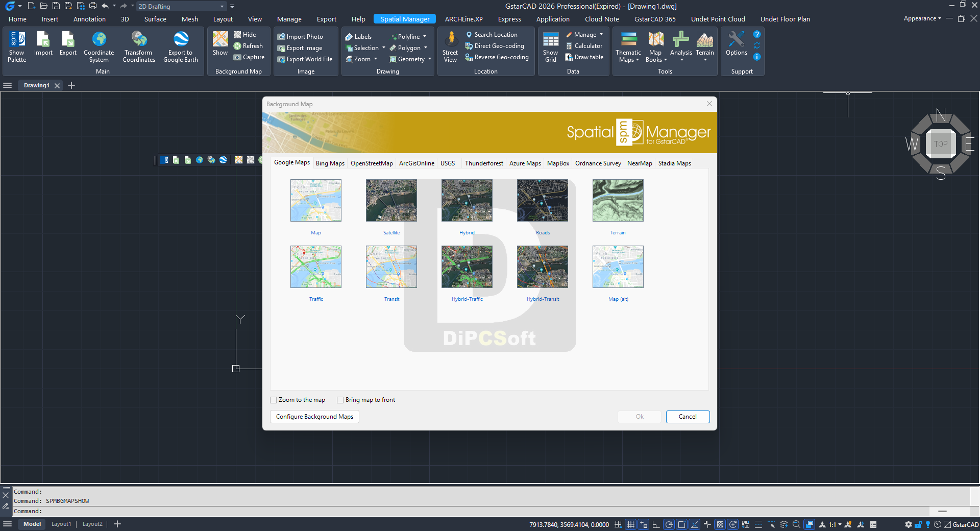The width and height of the screenshot is (980, 531).
Task: Close the Drawing1 document tab
Action: coord(57,86)
